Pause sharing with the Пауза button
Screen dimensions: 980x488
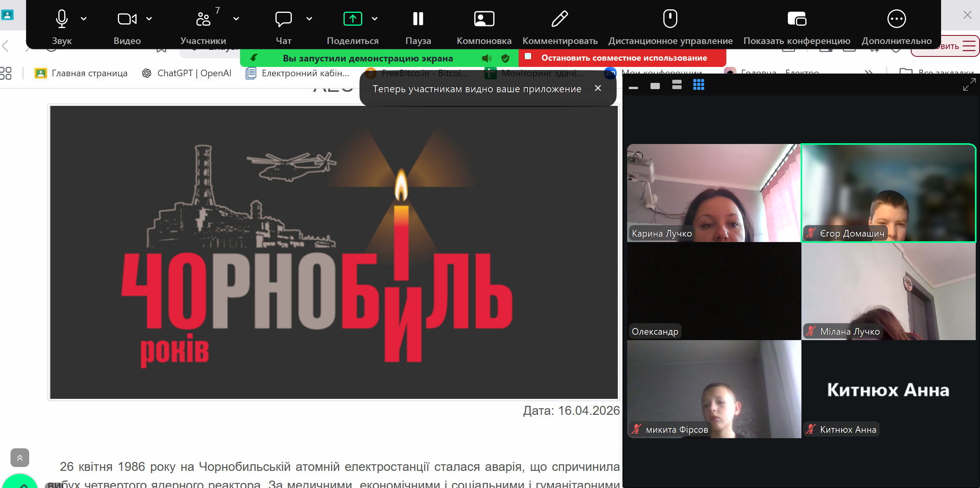[418, 19]
